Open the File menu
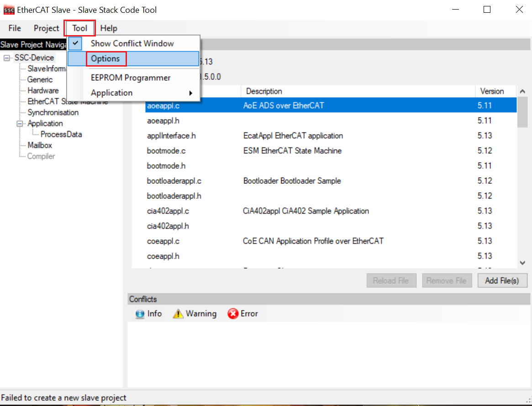Screen dimensions: 532x406 tap(15, 28)
